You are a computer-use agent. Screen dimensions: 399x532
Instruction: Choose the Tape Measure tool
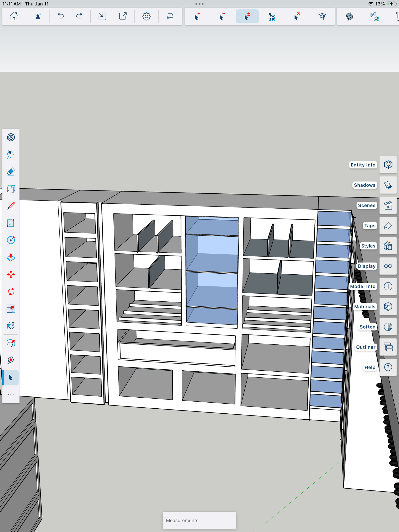[11, 360]
